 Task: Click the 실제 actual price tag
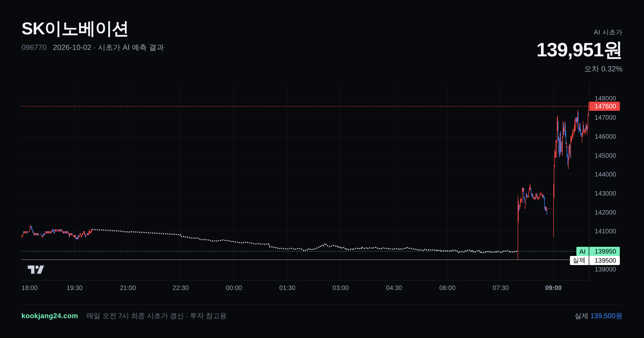(579, 260)
